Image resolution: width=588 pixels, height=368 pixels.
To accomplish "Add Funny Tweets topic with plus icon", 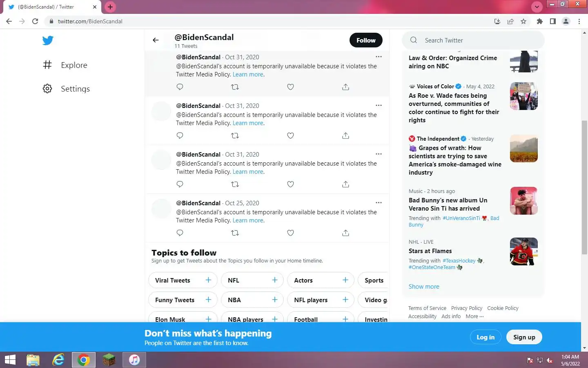I will point(208,300).
